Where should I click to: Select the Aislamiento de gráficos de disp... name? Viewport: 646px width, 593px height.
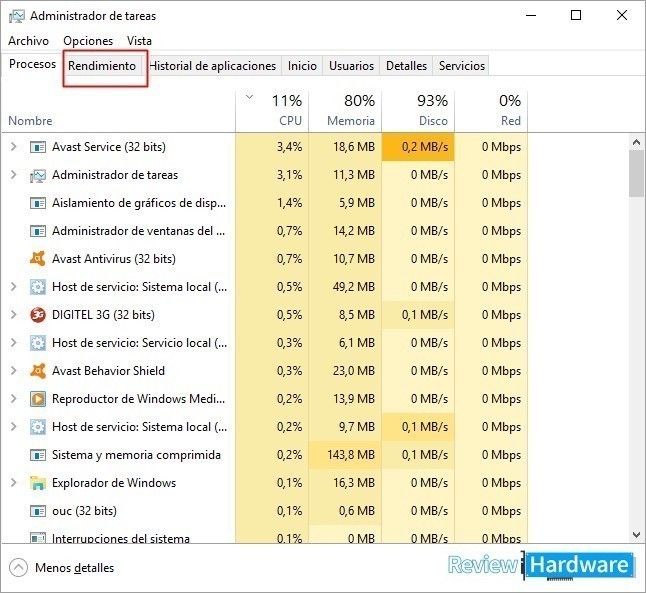(x=139, y=203)
